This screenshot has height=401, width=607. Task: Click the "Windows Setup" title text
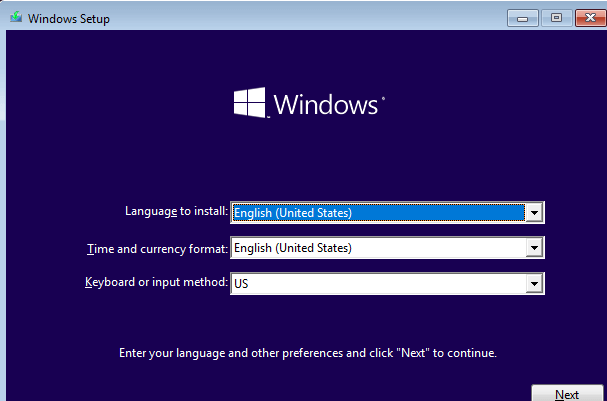[x=68, y=19]
